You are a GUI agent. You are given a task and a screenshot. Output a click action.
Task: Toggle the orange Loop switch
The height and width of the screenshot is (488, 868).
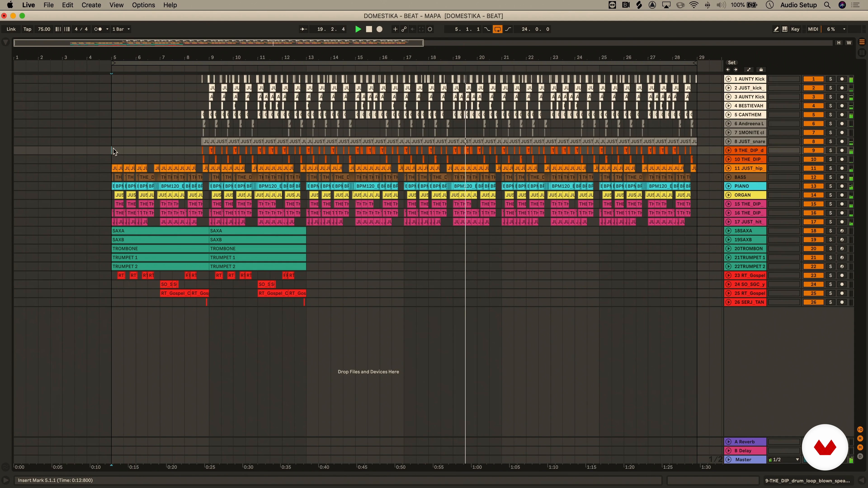[x=497, y=29]
